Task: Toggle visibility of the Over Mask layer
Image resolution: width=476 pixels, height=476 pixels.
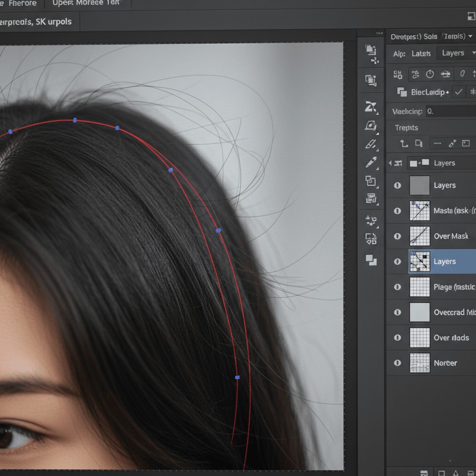Action: [397, 236]
